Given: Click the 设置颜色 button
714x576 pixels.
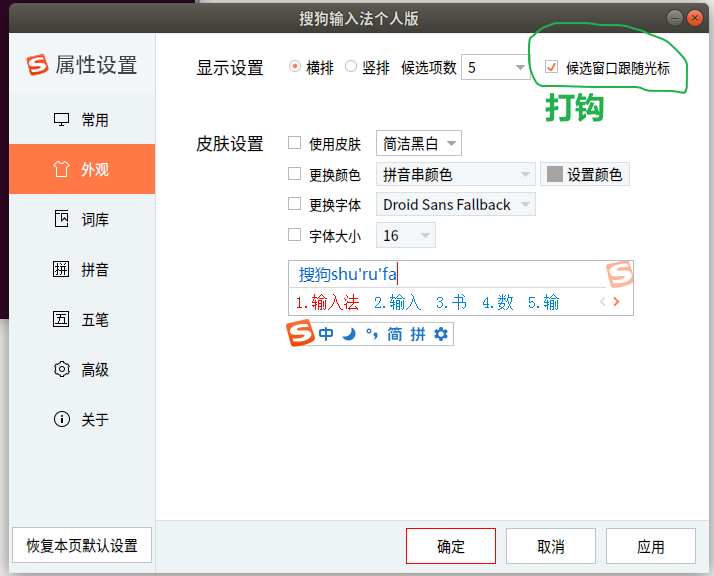Looking at the screenshot, I should (x=585, y=174).
